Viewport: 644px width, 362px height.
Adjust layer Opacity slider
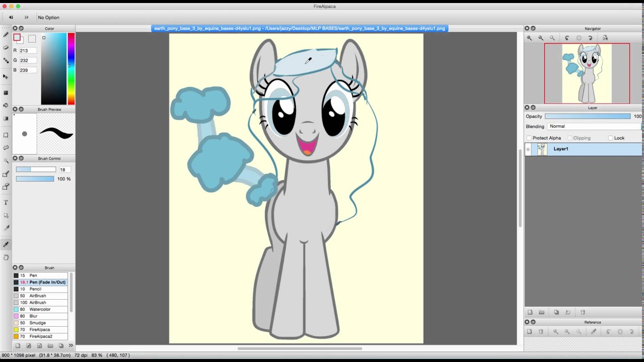click(588, 116)
